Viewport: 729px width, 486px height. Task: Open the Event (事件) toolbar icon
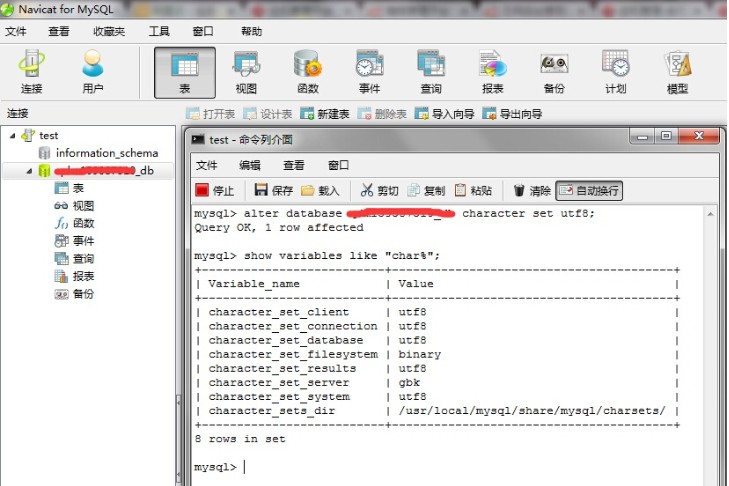coord(370,72)
